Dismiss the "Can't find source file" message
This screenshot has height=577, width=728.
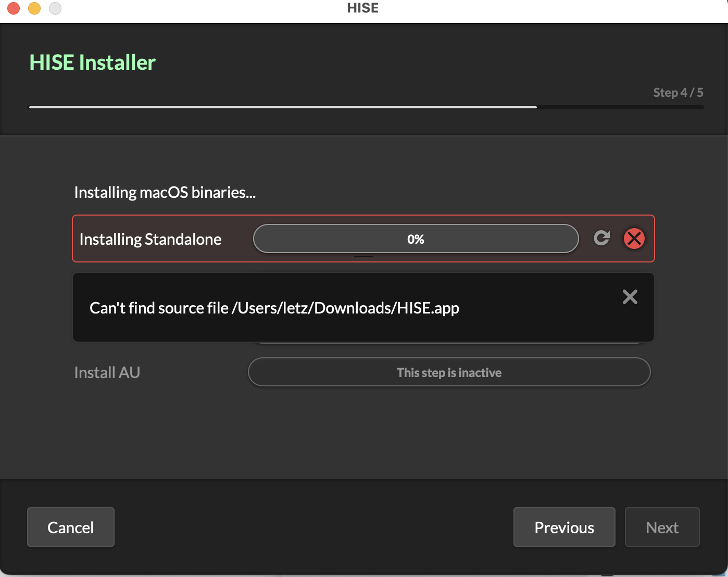click(630, 297)
